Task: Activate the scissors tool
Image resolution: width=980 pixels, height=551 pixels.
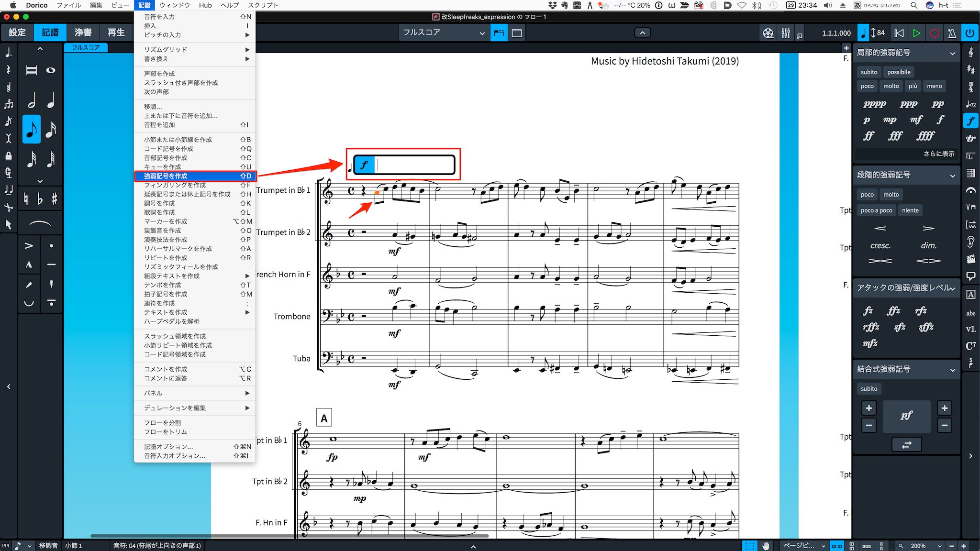Action: [x=9, y=207]
